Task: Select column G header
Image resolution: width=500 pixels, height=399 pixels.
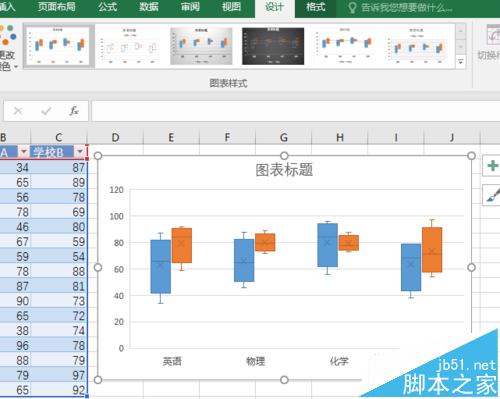Action: click(284, 137)
